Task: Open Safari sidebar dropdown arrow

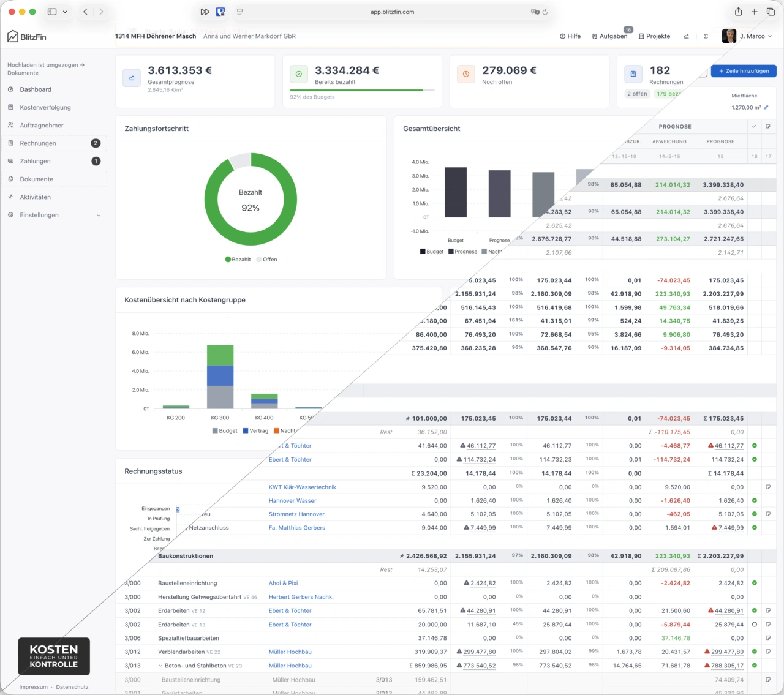Action: [x=65, y=12]
